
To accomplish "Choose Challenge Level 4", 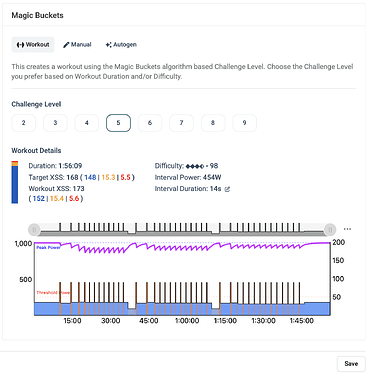I will coord(87,123).
